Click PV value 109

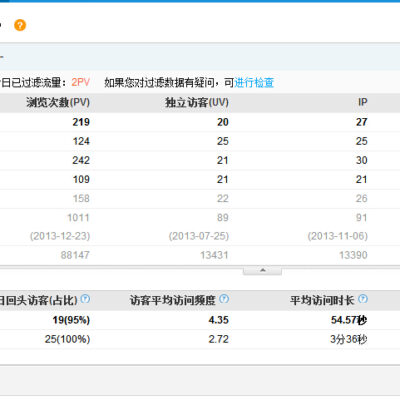(81, 179)
